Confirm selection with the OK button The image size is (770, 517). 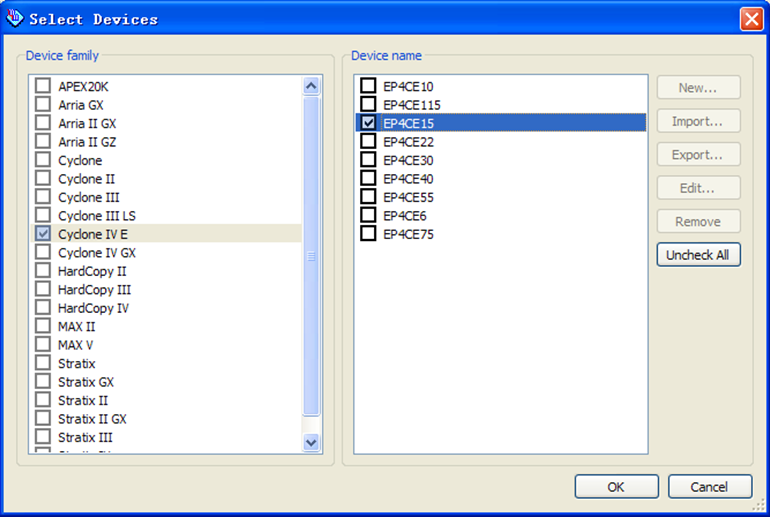tap(616, 487)
